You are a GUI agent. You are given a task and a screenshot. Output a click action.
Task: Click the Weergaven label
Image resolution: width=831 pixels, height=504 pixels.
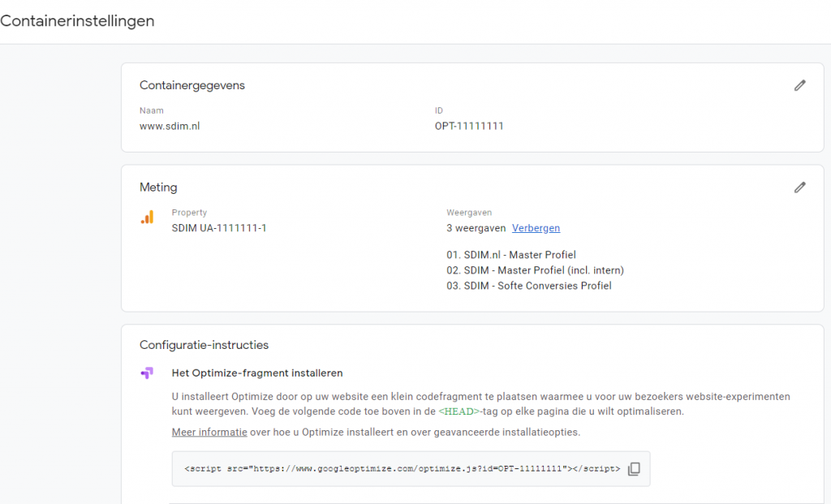[469, 213]
